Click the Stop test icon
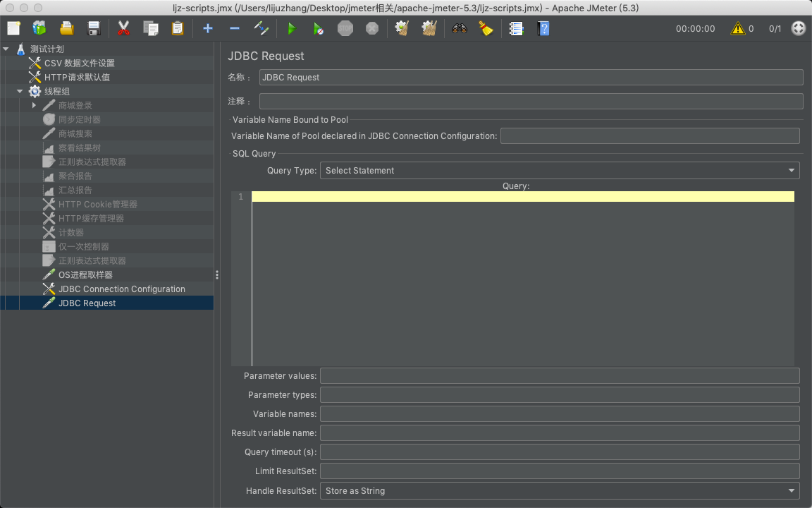Viewport: 812px width, 508px height. click(x=345, y=28)
